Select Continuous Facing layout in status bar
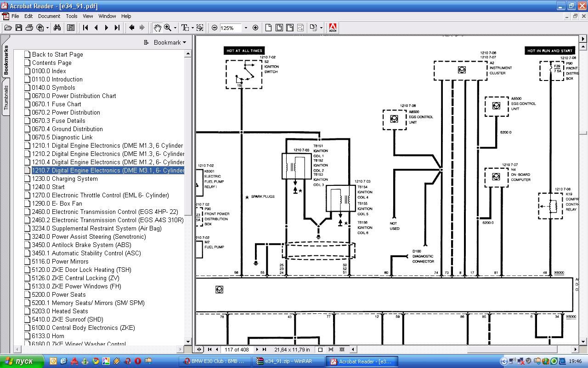 pos(342,350)
